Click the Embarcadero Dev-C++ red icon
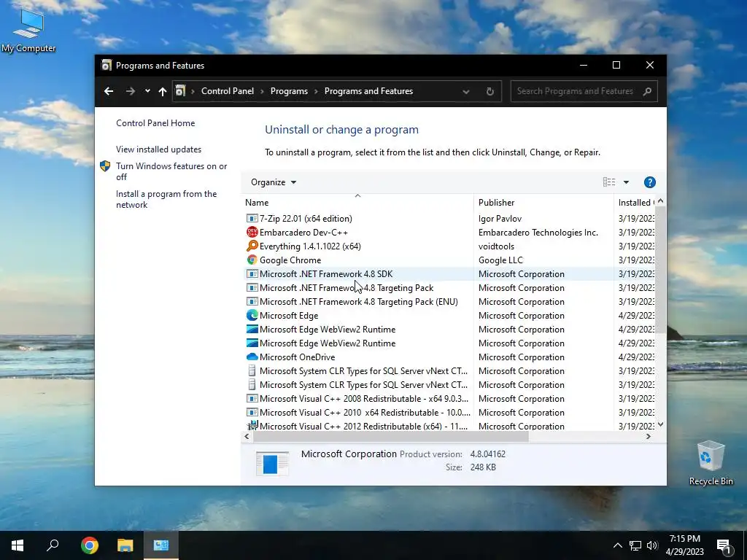The image size is (747, 560). click(252, 233)
